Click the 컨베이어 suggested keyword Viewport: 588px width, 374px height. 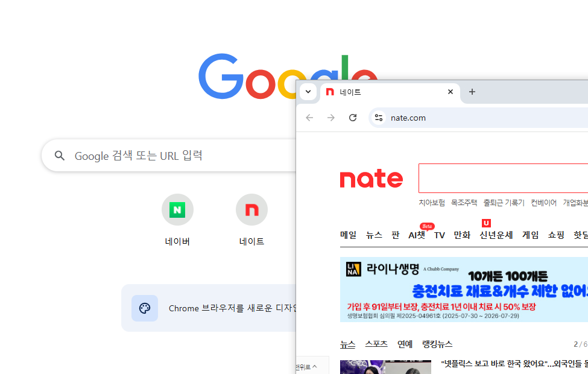[x=544, y=203]
